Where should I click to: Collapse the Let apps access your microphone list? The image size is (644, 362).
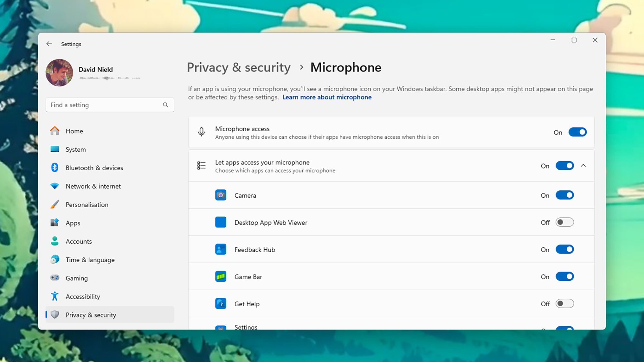click(x=584, y=166)
